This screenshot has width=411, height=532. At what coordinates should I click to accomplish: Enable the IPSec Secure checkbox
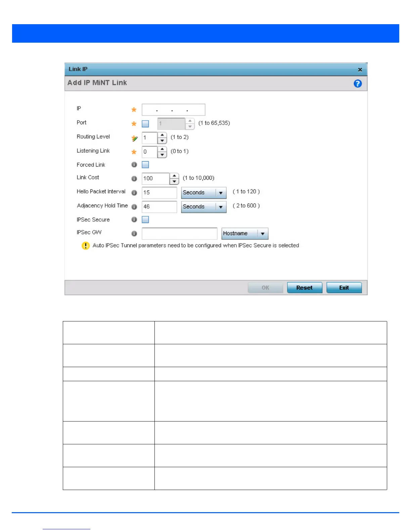[x=145, y=220]
